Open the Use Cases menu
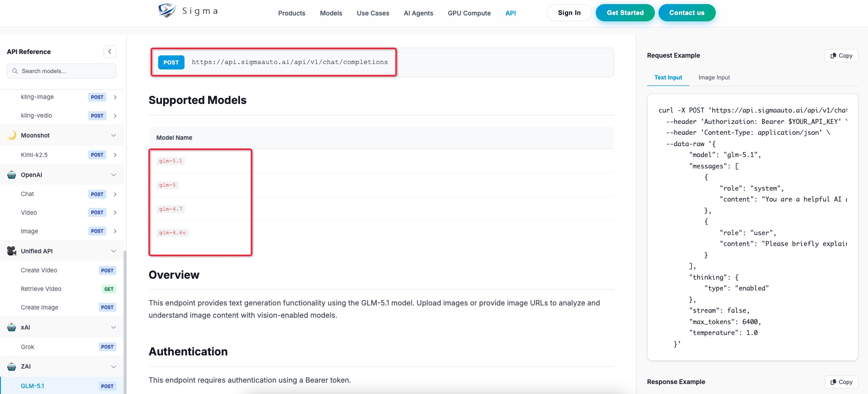868x394 pixels. (x=373, y=13)
